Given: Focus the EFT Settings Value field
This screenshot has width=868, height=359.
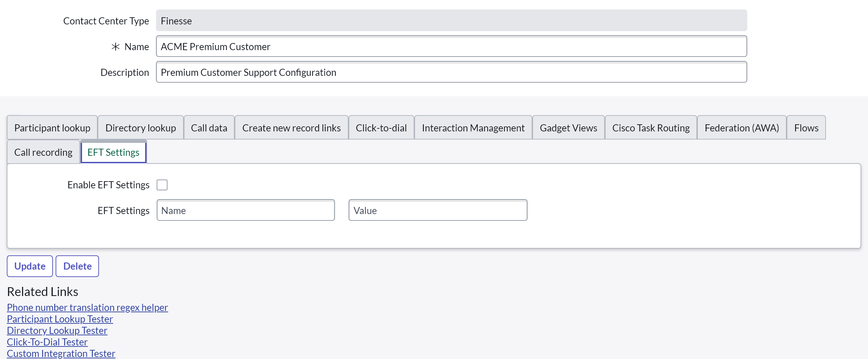Looking at the screenshot, I should (438, 210).
